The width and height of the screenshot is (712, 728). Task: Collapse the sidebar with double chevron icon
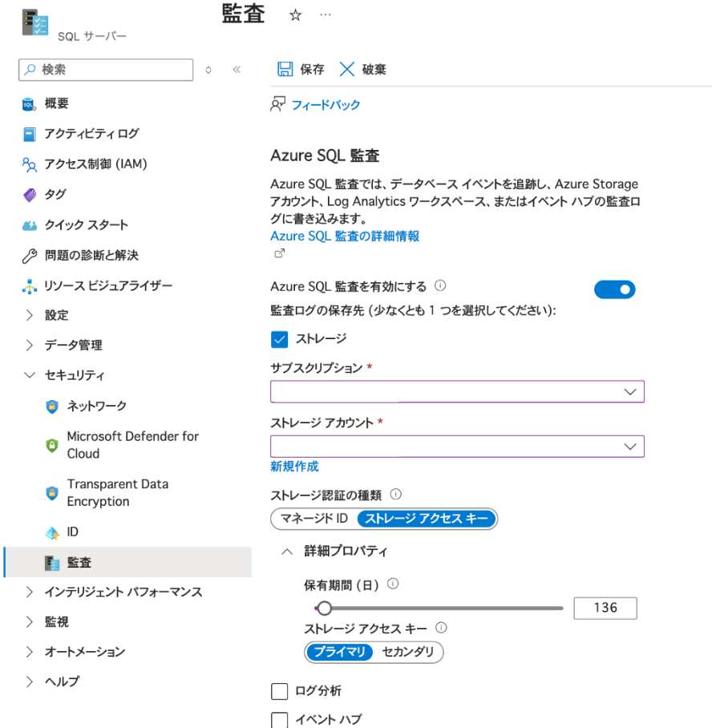pyautogui.click(x=237, y=70)
